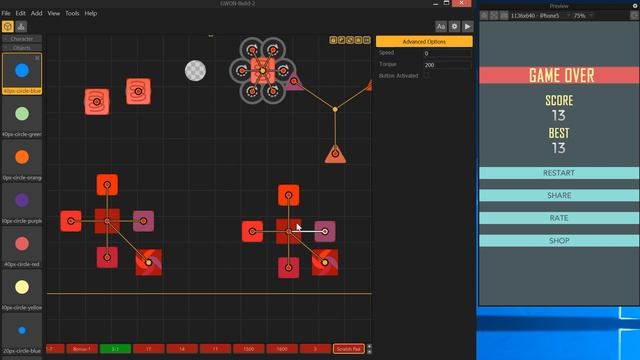Open the font editor Aa button

click(x=440, y=27)
